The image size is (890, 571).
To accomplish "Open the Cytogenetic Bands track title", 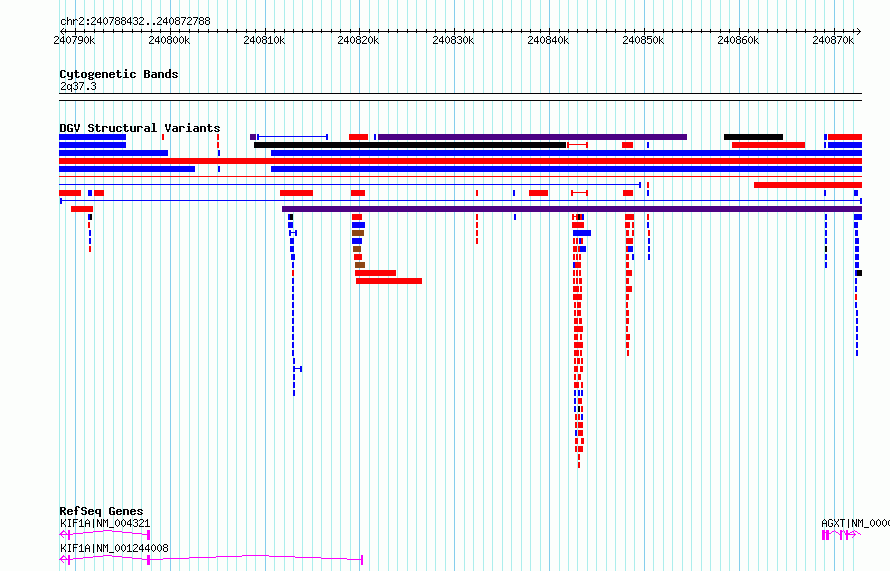I will [x=119, y=74].
